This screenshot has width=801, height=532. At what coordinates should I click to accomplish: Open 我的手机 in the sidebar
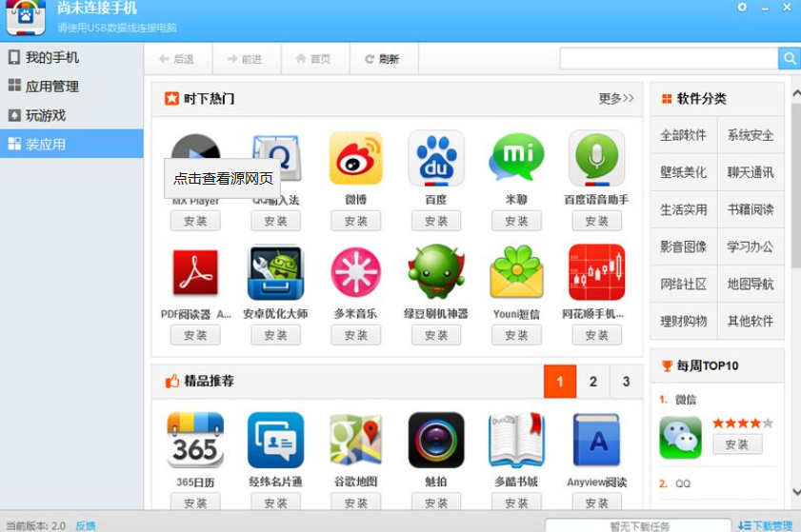[71, 57]
